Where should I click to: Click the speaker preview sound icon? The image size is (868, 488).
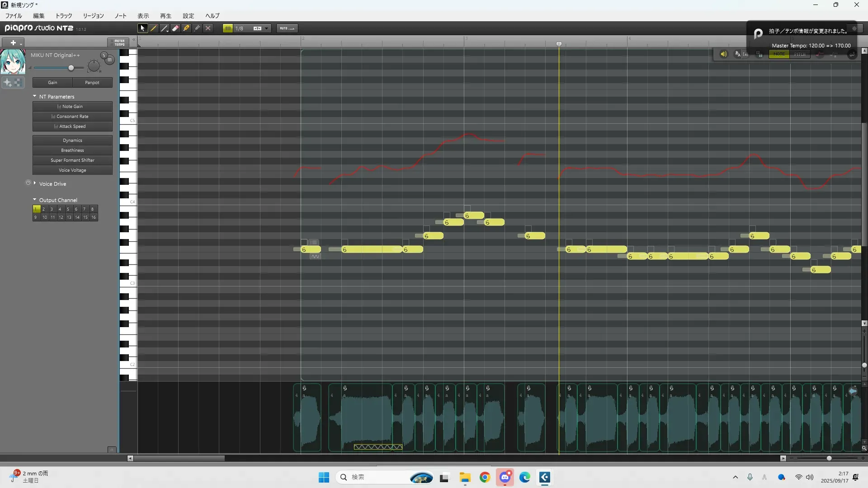(x=723, y=54)
